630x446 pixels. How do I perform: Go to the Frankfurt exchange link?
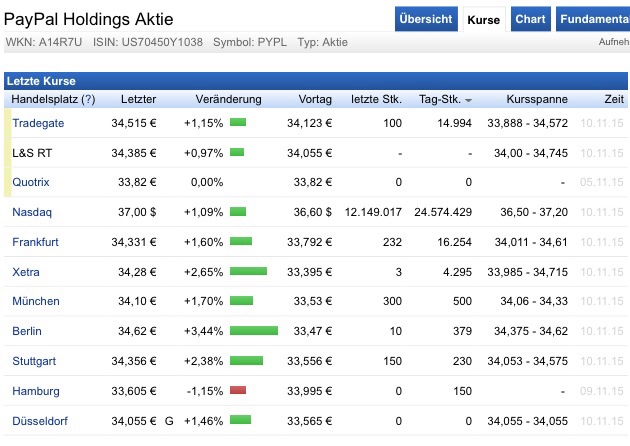pyautogui.click(x=36, y=242)
